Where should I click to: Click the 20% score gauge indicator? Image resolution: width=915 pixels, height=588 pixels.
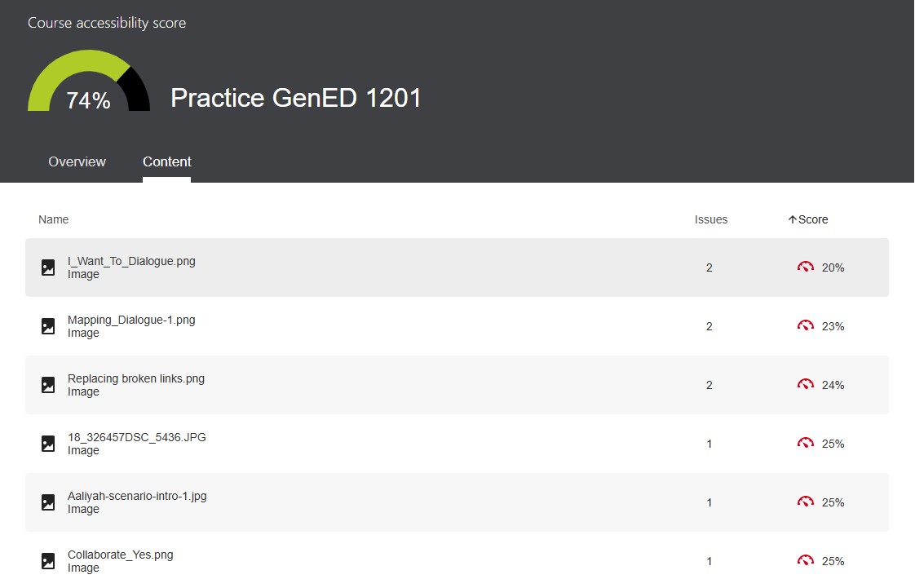pos(806,267)
